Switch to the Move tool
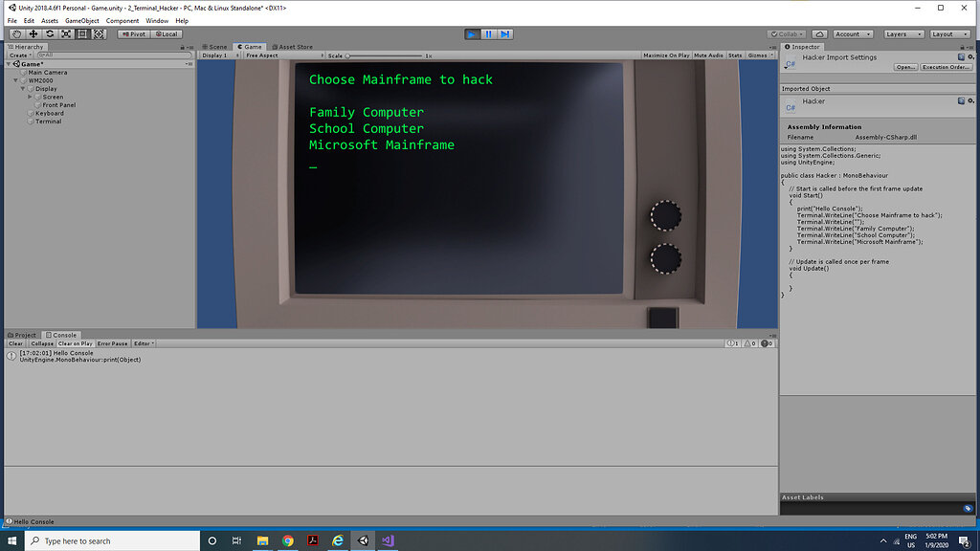Viewport: 980px width, 551px height. [33, 33]
